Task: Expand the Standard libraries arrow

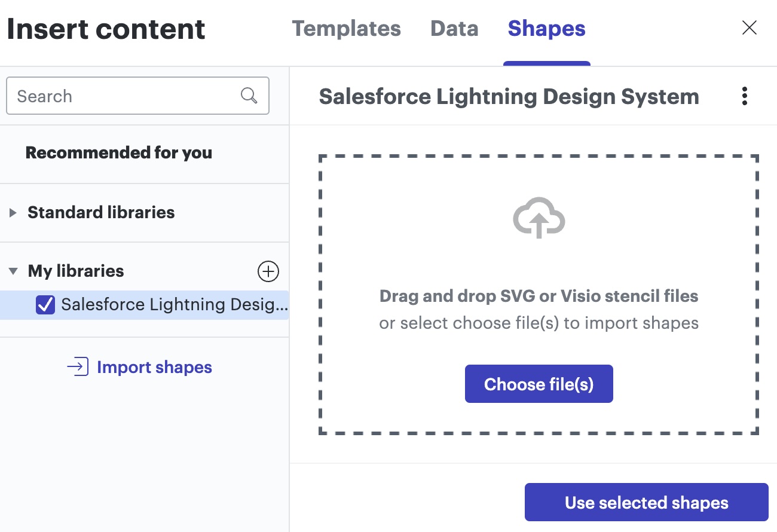Action: pyautogui.click(x=13, y=213)
